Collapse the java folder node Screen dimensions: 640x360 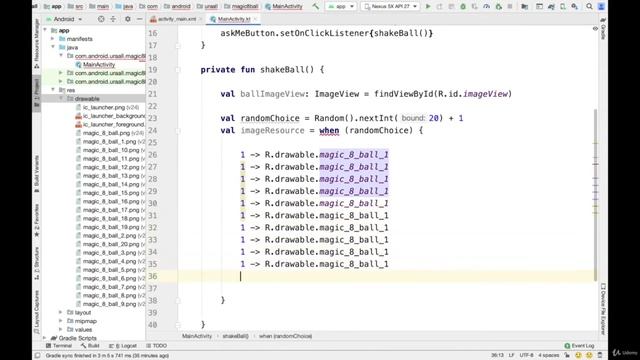tap(53, 47)
